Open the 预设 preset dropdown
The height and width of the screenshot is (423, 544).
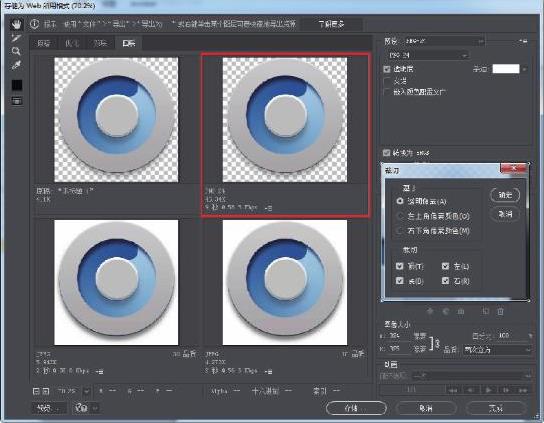click(444, 41)
